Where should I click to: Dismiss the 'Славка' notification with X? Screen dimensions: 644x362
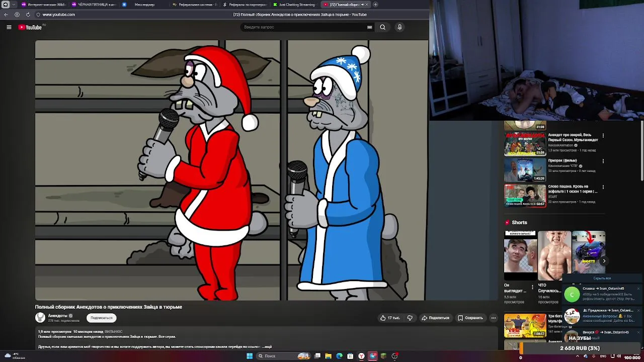pyautogui.click(x=638, y=289)
